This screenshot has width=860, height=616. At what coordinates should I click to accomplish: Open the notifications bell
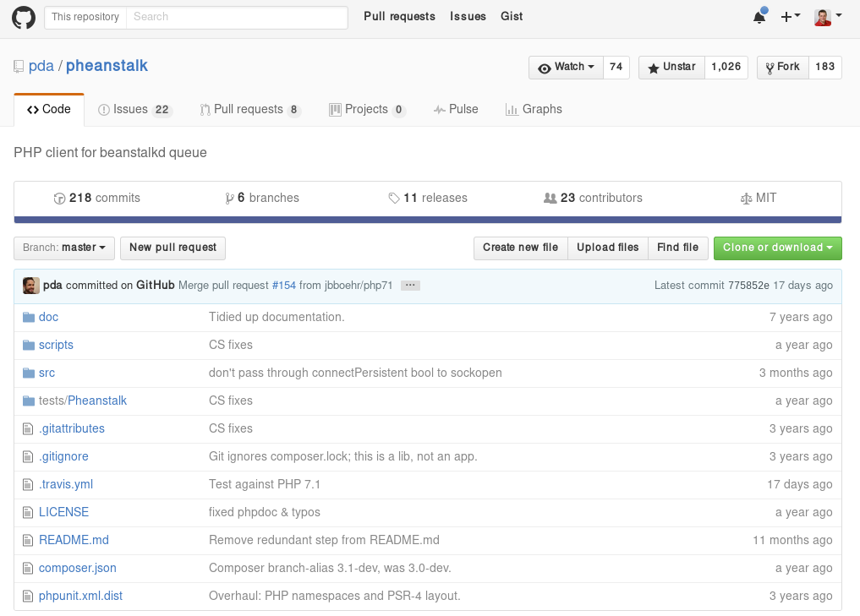(759, 17)
